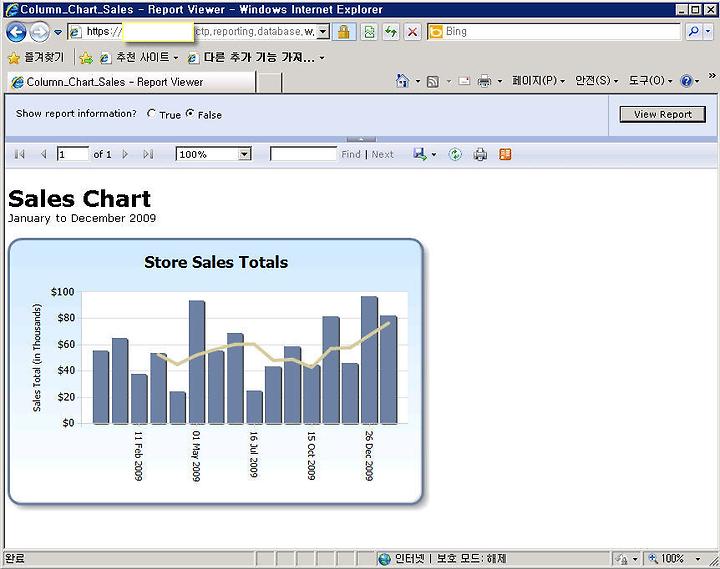Click the 26 Dec 2009 axis label
Image resolution: width=720 pixels, height=569 pixels.
pos(369,456)
